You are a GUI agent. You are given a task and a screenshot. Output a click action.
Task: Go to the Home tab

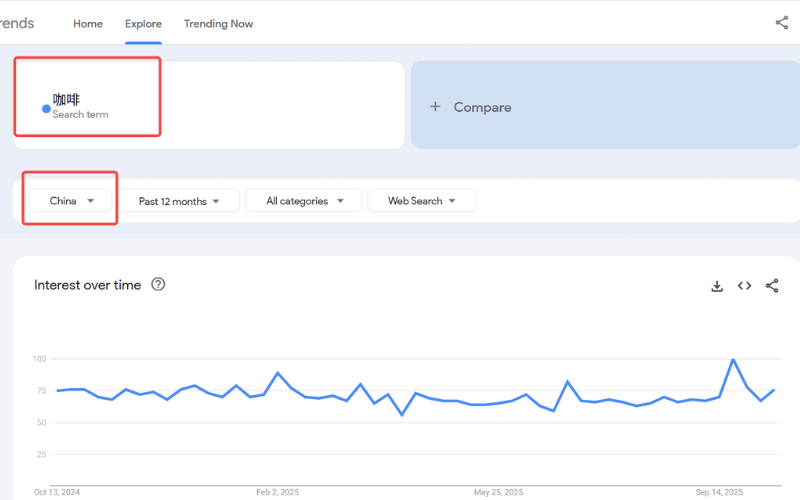pyautogui.click(x=88, y=24)
